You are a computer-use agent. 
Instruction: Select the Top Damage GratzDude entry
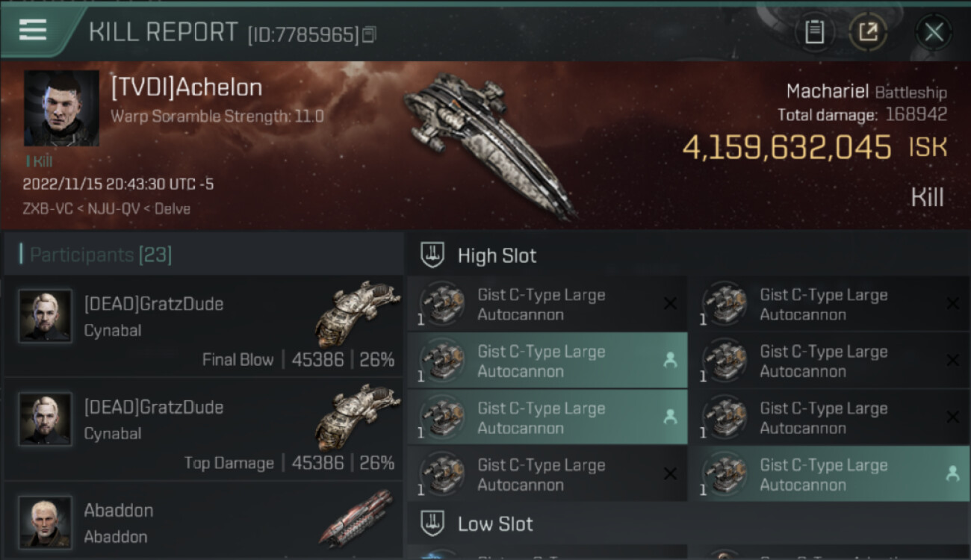point(202,429)
